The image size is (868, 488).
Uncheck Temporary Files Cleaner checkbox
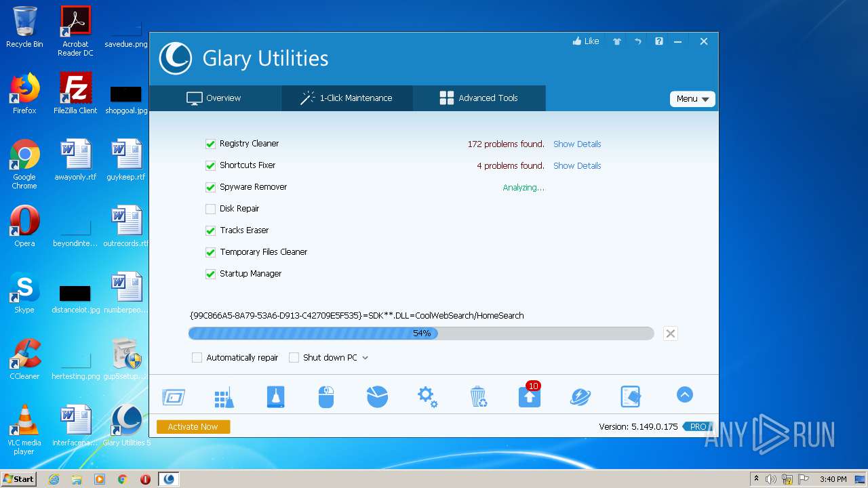click(210, 252)
